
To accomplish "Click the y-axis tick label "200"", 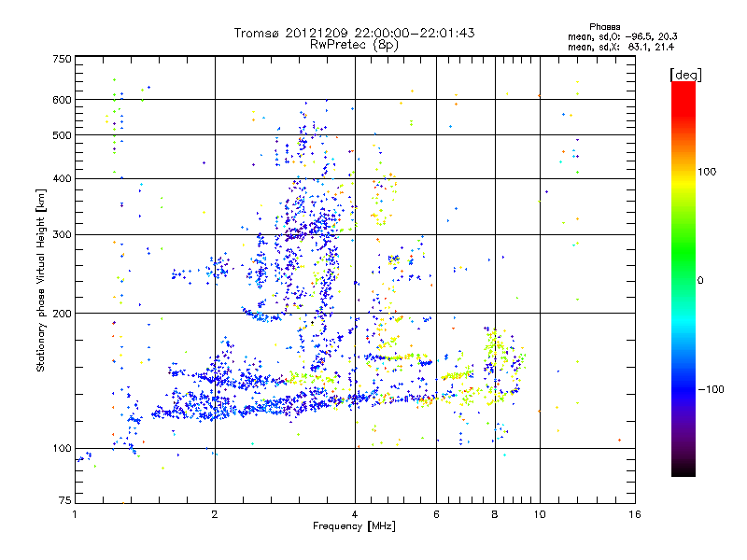I will [62, 314].
